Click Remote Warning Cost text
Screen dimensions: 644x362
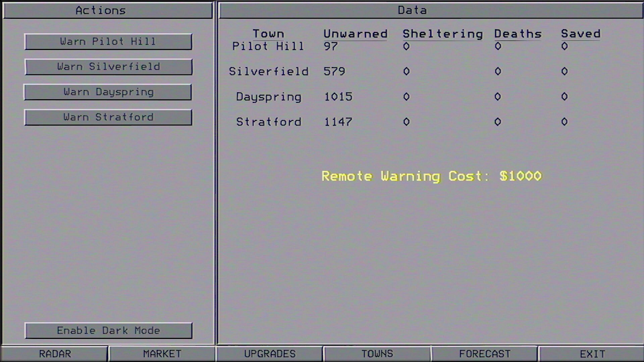[x=431, y=176]
